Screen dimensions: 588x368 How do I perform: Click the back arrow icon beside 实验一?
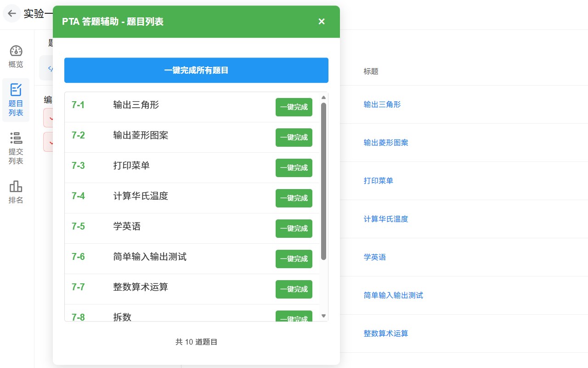point(12,14)
